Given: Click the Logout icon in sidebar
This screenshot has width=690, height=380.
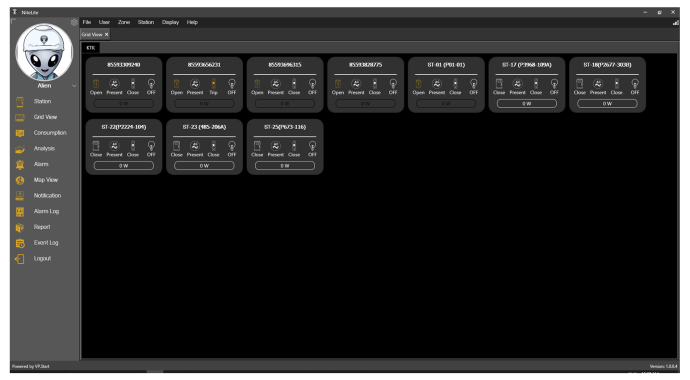Looking at the screenshot, I should [x=20, y=259].
